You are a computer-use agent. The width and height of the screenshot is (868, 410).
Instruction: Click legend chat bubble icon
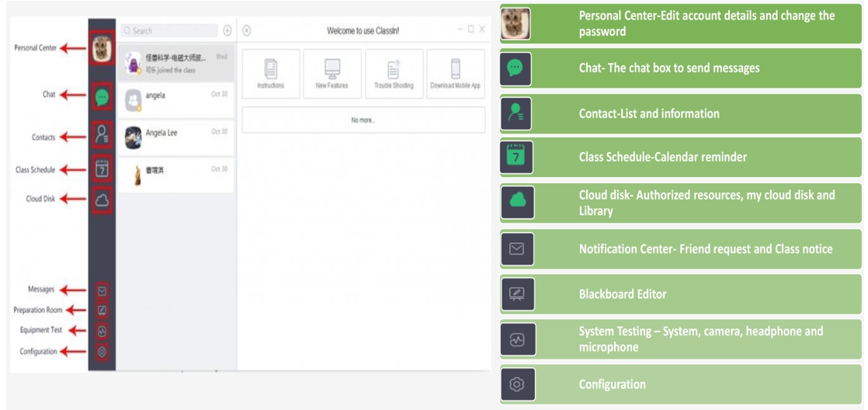pos(516,69)
